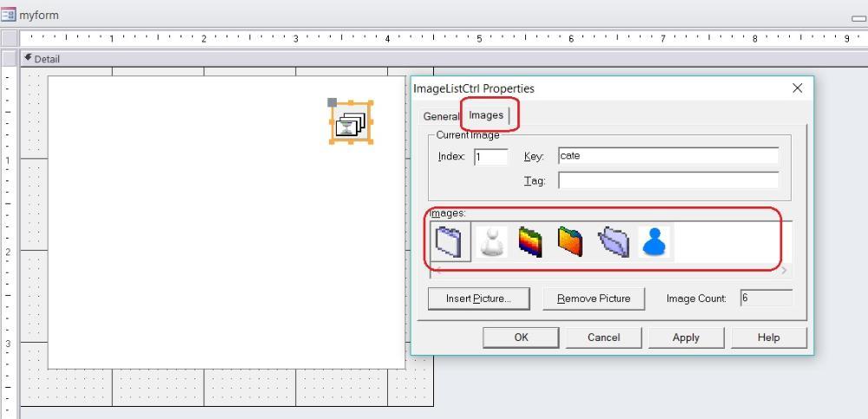Select the first grey folder image
Viewport: 868px width, 419px height.
click(x=450, y=241)
